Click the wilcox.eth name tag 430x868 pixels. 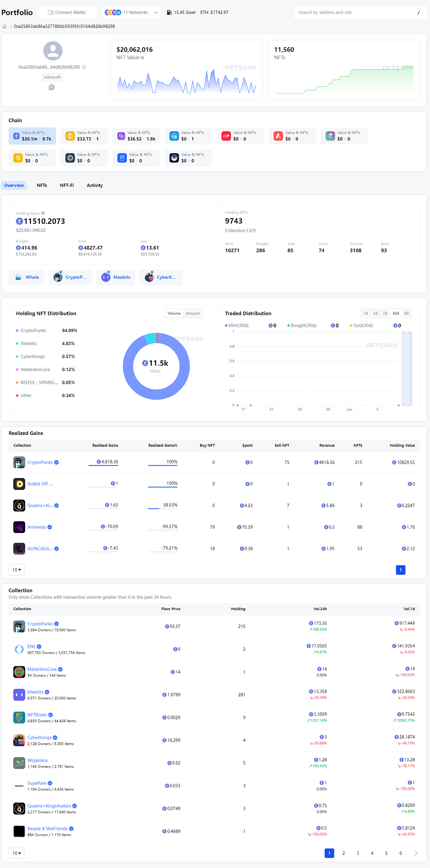click(52, 77)
